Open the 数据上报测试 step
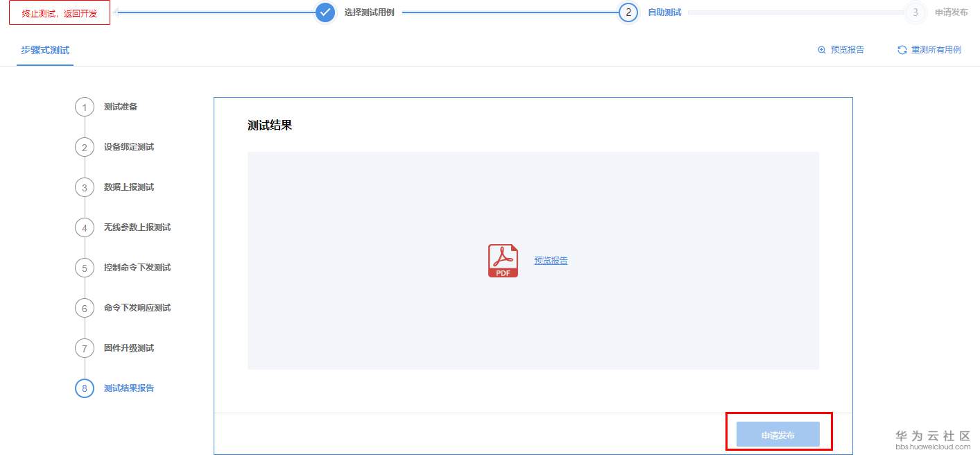This screenshot has width=980, height=457. [x=129, y=187]
